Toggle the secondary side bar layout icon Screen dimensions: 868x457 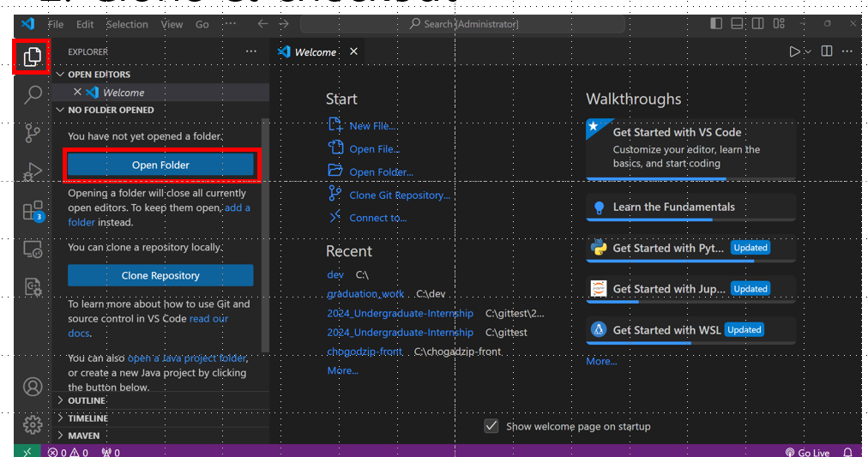[x=758, y=23]
